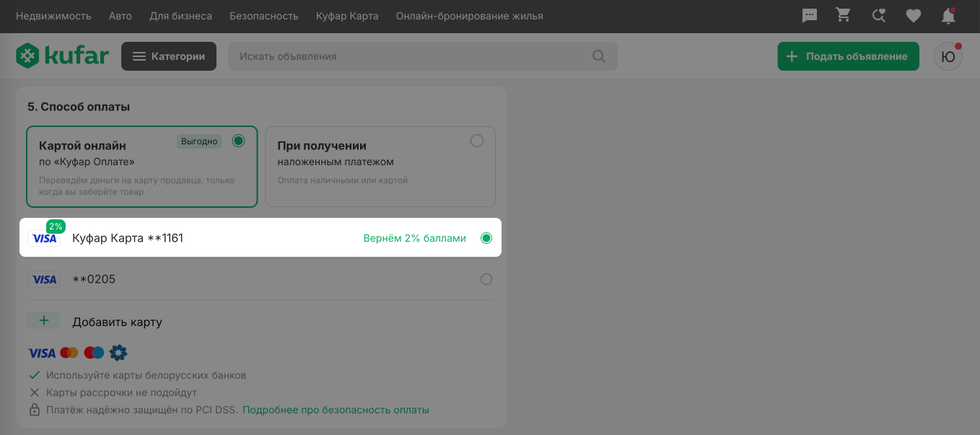Click Подать объявление button
The height and width of the screenshot is (435, 980).
[848, 56]
